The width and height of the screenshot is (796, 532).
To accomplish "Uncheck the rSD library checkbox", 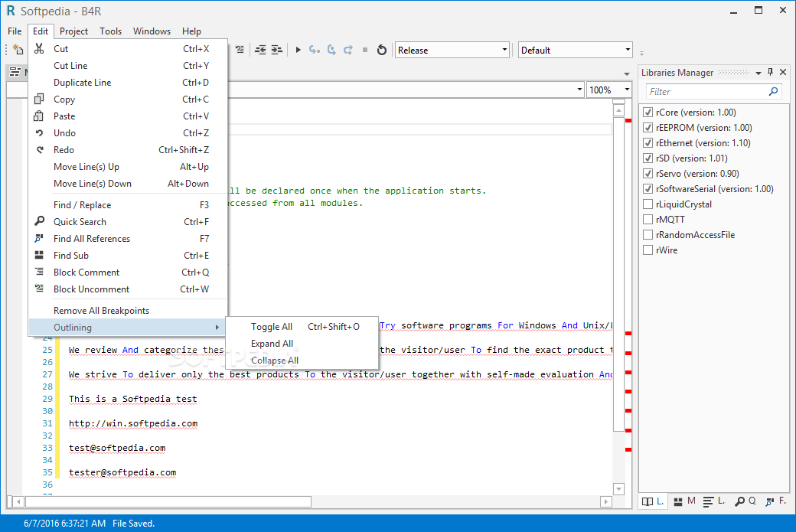I will [648, 158].
